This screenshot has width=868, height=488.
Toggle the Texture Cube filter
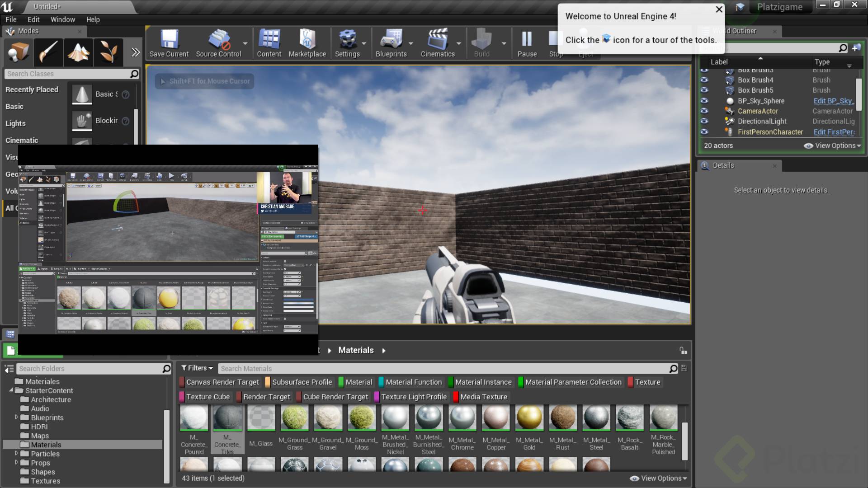coord(208,397)
